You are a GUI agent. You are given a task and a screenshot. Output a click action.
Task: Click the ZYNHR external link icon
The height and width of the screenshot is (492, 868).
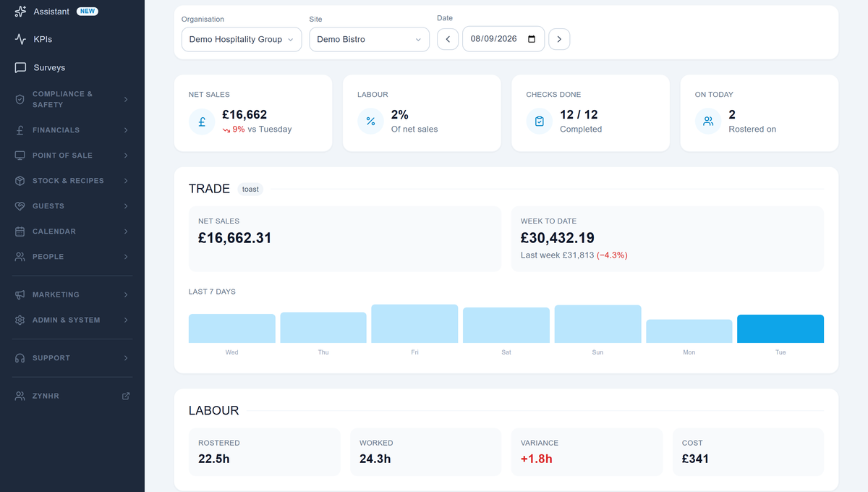[126, 396]
